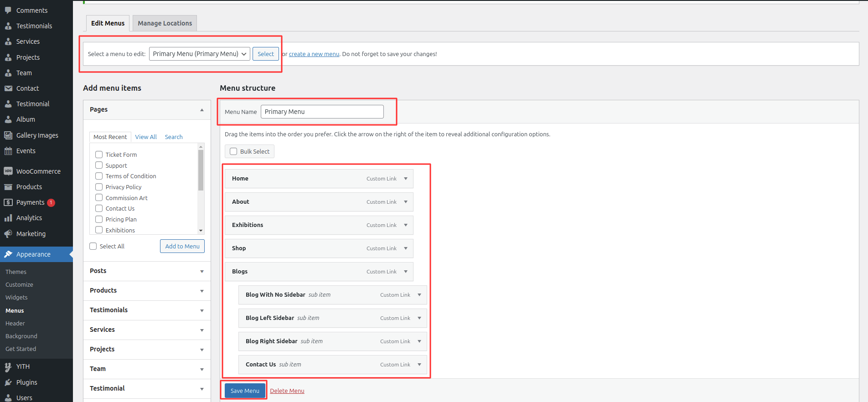Viewport: 868px width, 402px height.
Task: Open the View All pages tab
Action: 146,137
